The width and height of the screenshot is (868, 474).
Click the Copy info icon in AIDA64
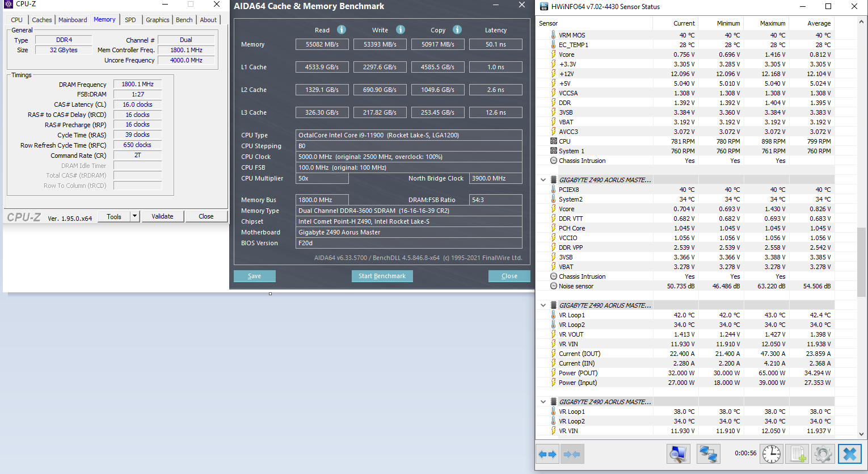click(x=457, y=30)
